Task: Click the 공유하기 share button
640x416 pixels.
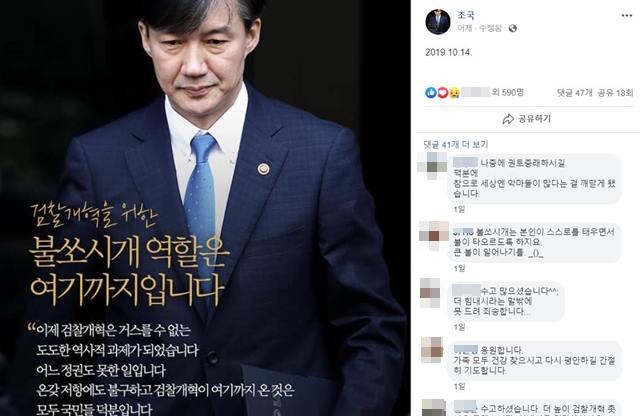Action: [x=527, y=119]
